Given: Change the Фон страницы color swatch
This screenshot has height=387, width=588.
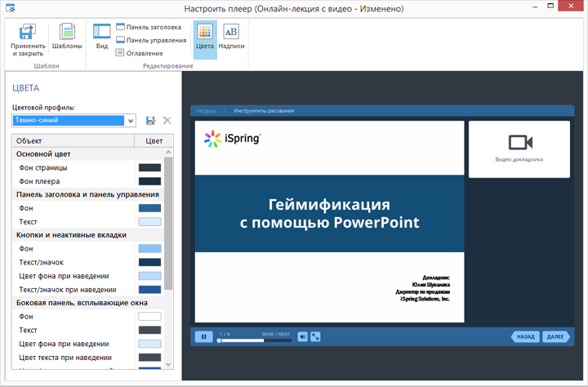Looking at the screenshot, I should click(149, 167).
